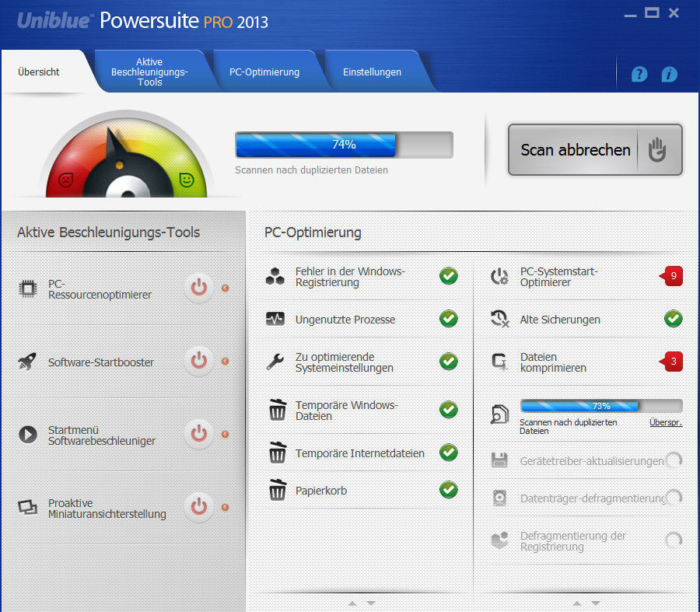The image size is (700, 612).
Task: Toggle Software-Startbooster power switch
Action: point(199,361)
